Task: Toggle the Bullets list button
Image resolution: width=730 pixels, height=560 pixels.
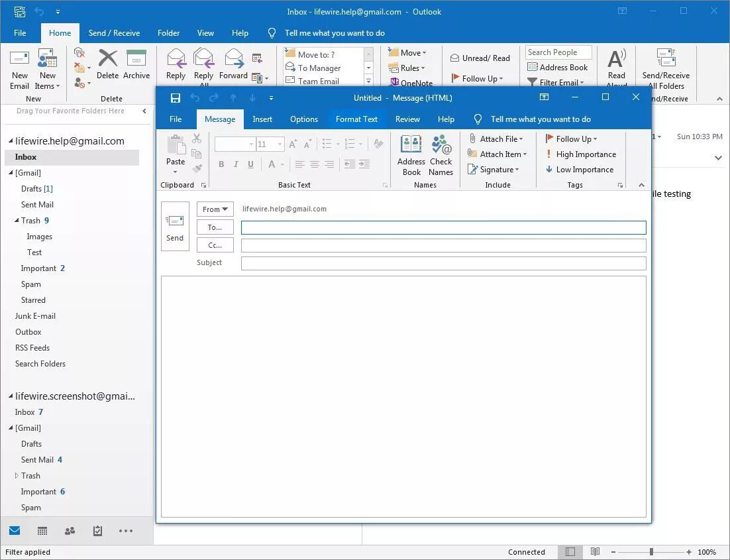Action: [327, 144]
